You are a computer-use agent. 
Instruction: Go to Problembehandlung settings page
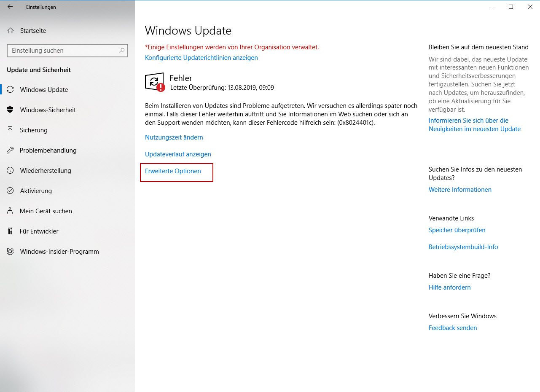tap(67, 150)
